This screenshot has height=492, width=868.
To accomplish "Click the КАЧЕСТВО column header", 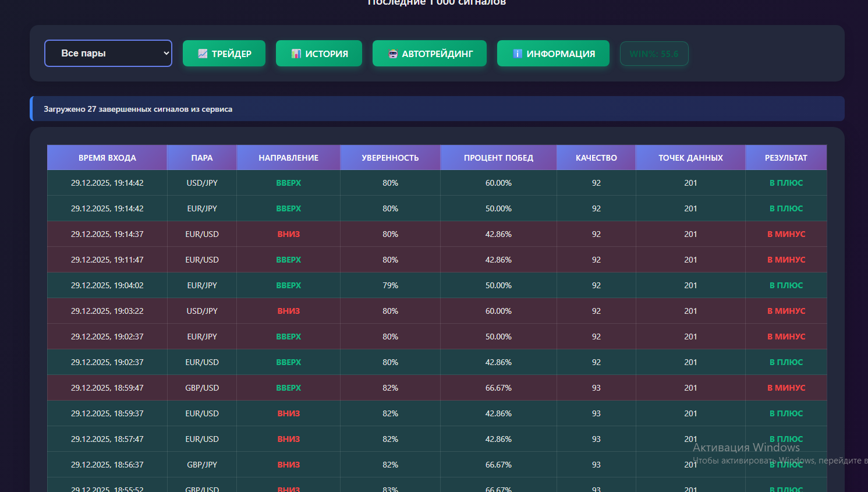I will pos(596,158).
